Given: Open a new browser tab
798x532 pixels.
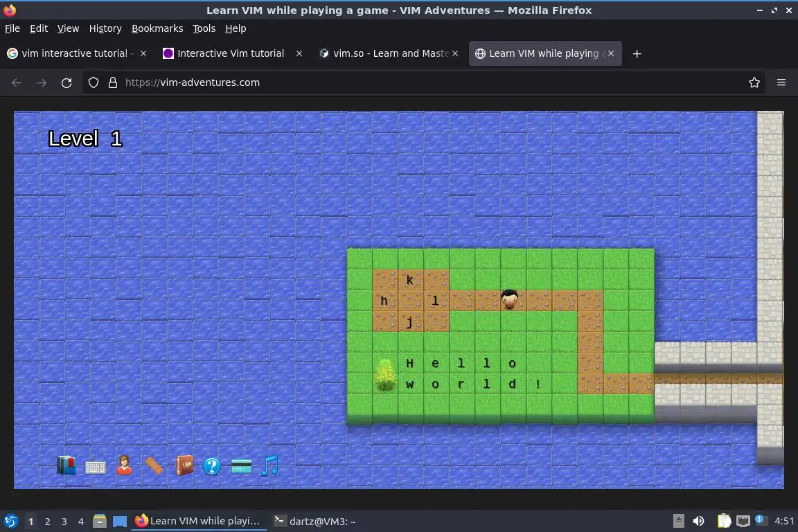Looking at the screenshot, I should coord(637,53).
